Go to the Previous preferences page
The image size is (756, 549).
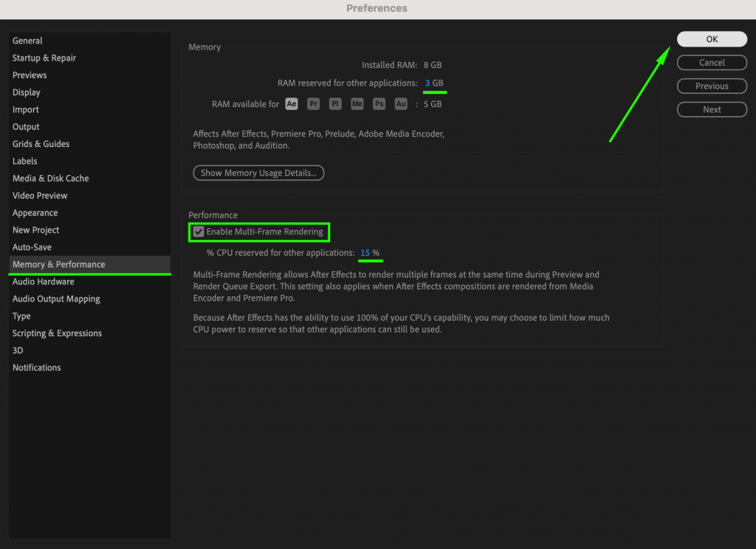(711, 86)
